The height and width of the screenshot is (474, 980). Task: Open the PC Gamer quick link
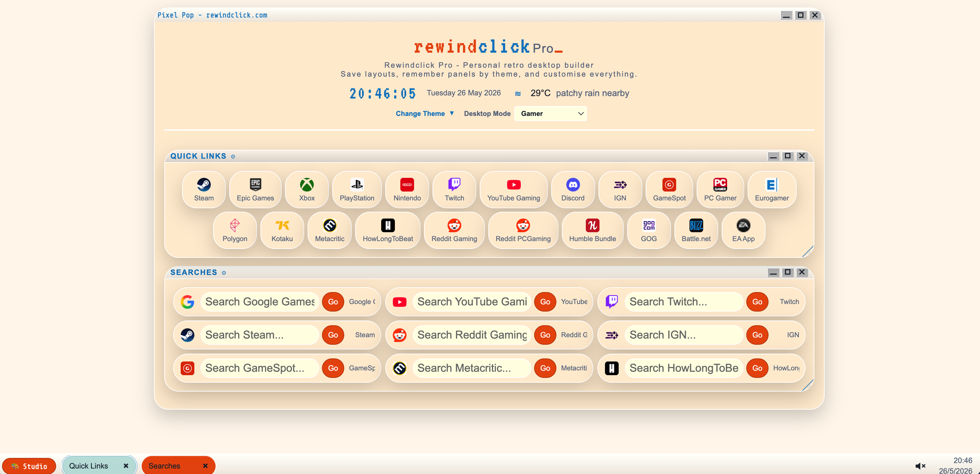tap(720, 189)
